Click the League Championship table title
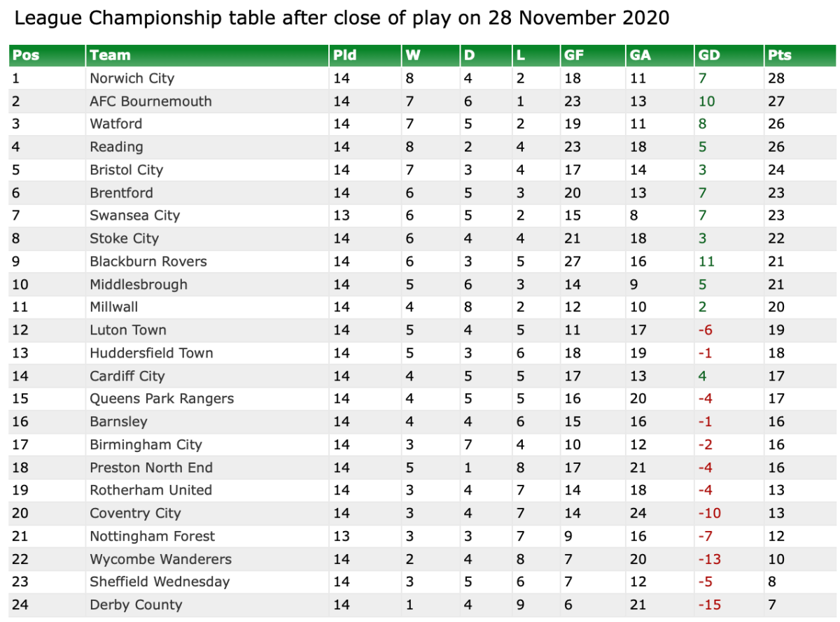840x622 pixels. tap(342, 18)
